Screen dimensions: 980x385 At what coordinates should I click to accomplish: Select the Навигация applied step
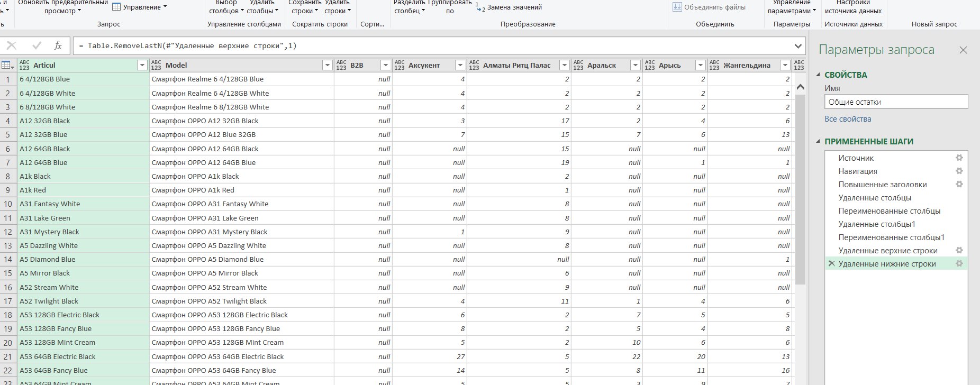tap(858, 171)
